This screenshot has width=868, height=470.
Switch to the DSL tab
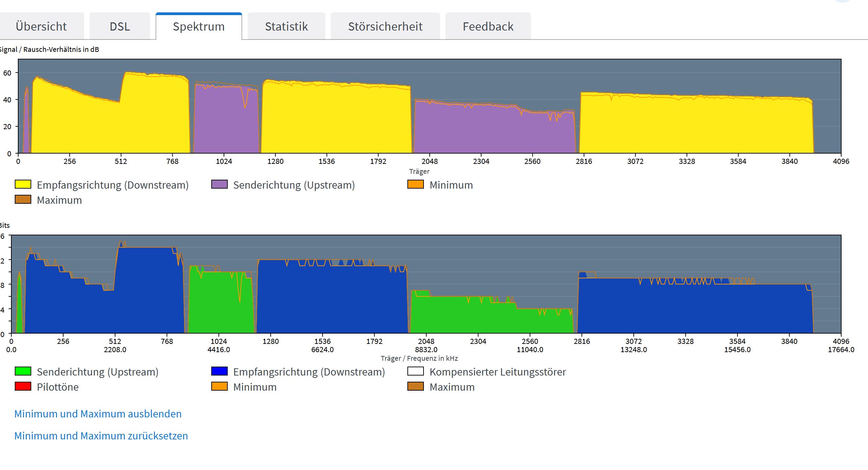[x=120, y=26]
